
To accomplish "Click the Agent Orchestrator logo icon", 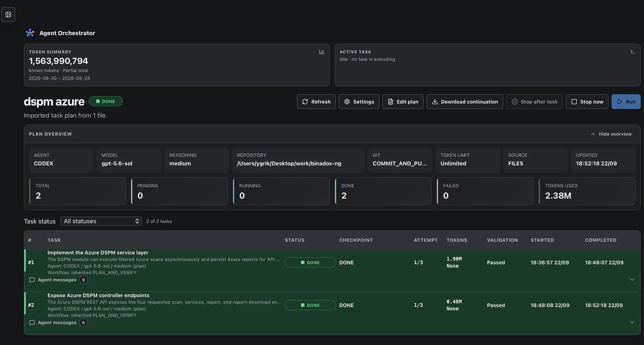I will tap(30, 33).
